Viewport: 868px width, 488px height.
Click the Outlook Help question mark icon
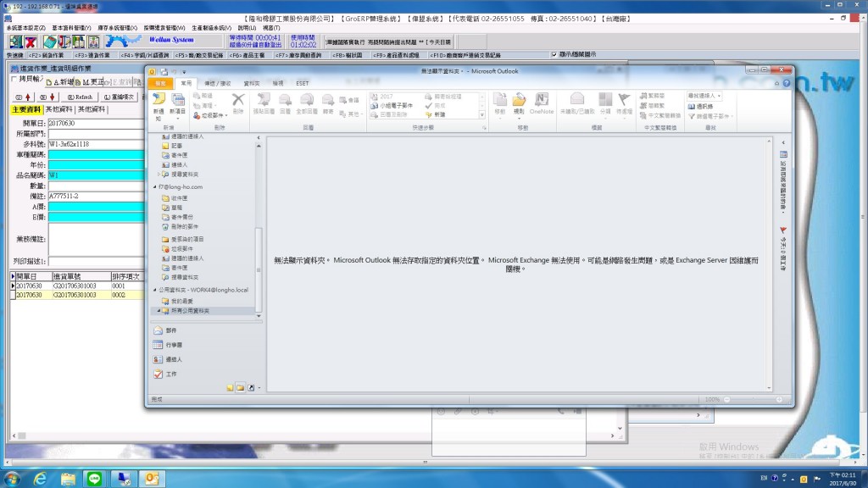(x=786, y=83)
